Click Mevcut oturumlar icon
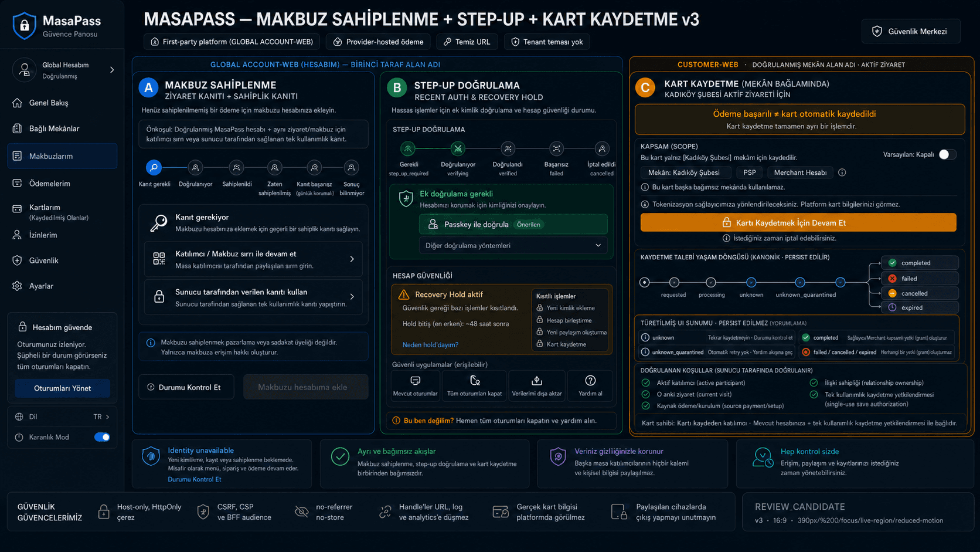The image size is (980, 552). pos(415,381)
